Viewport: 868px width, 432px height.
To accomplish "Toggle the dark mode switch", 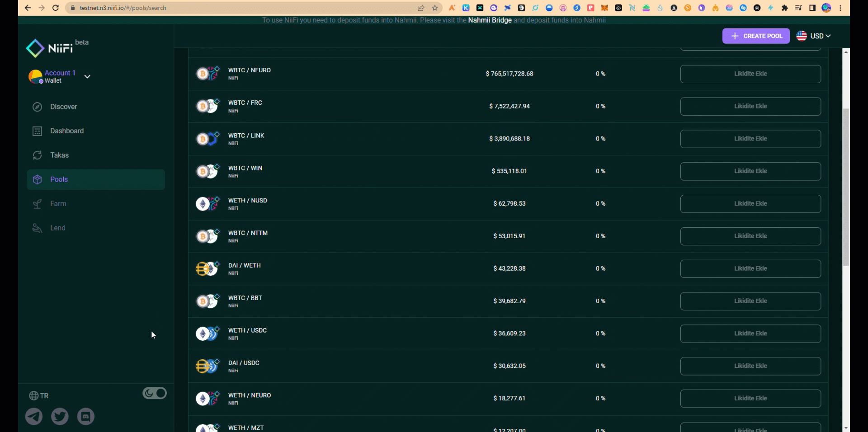I will pyautogui.click(x=155, y=393).
